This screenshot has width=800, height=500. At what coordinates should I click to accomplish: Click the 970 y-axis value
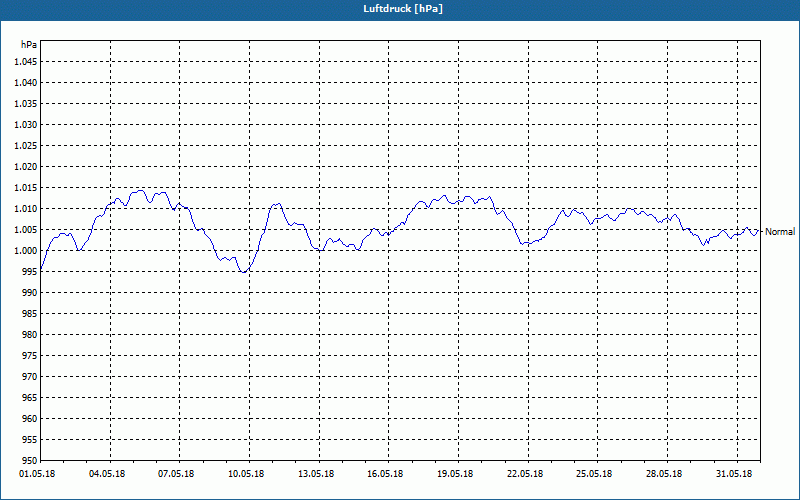pos(31,377)
